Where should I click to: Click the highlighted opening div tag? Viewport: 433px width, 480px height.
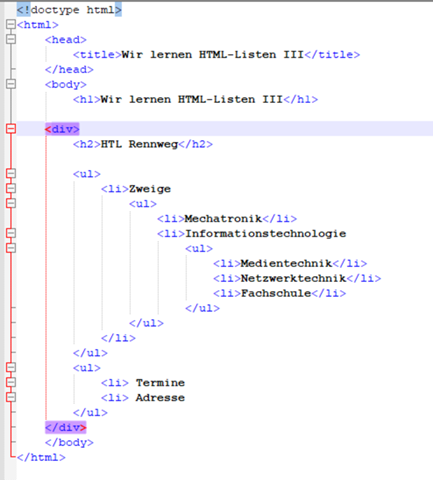pyautogui.click(x=62, y=129)
